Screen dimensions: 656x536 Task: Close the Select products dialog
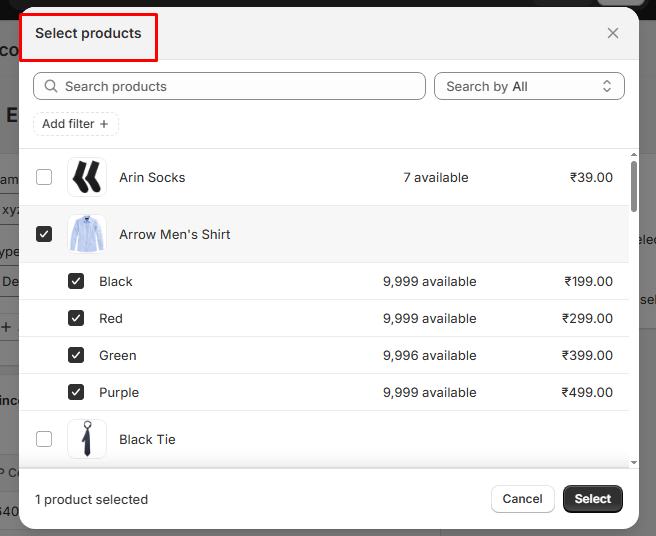[613, 33]
